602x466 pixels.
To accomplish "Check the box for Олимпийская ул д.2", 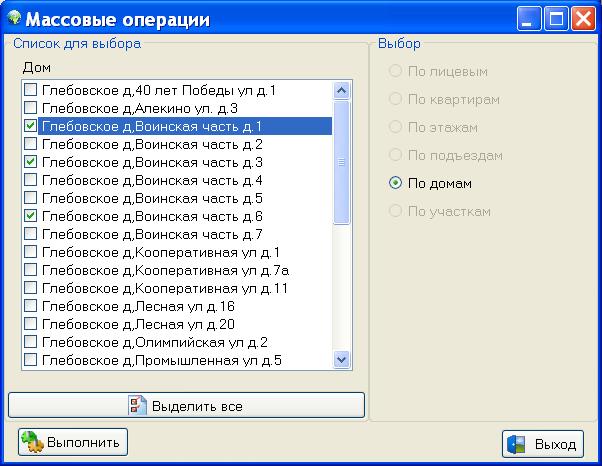I will point(30,342).
